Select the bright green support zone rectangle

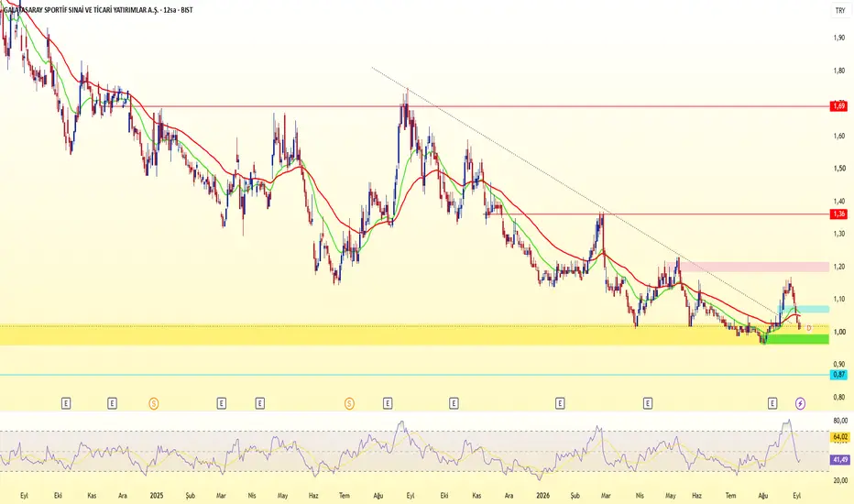pyautogui.click(x=797, y=339)
